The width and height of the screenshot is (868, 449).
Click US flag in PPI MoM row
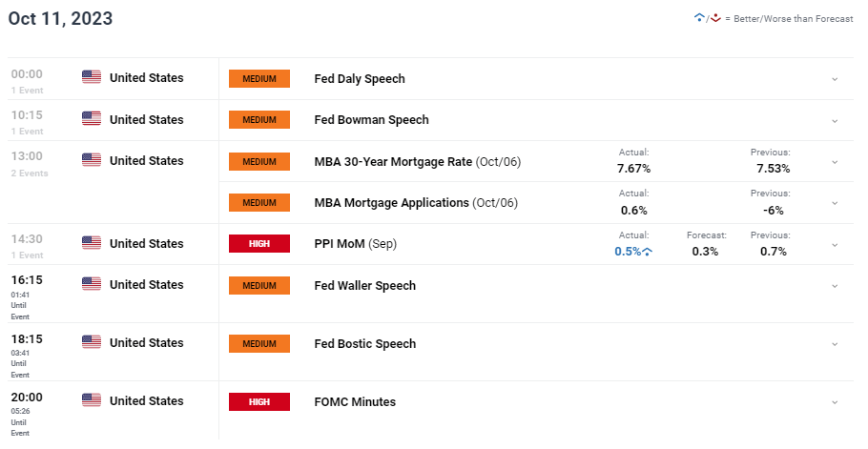(92, 243)
